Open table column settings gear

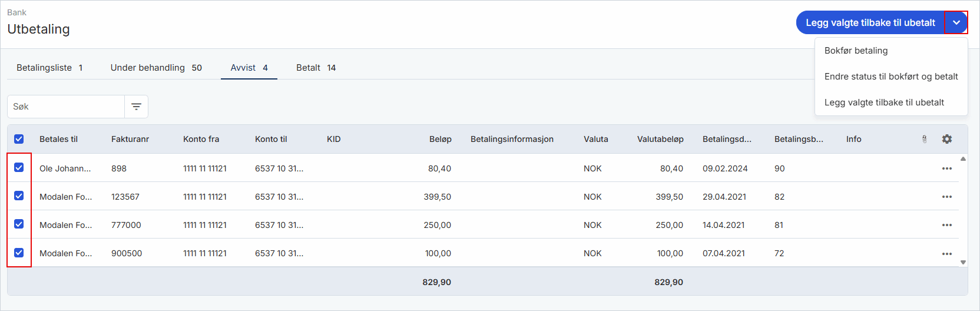click(947, 139)
